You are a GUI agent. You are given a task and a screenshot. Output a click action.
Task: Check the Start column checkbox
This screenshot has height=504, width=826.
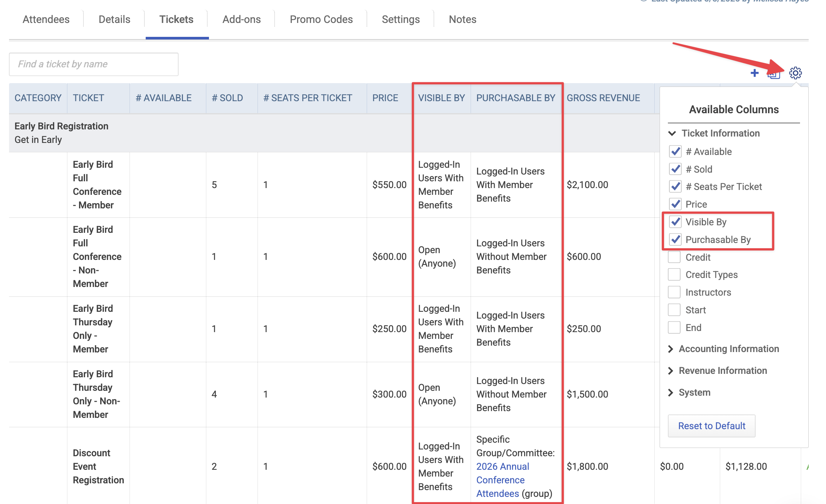point(674,310)
